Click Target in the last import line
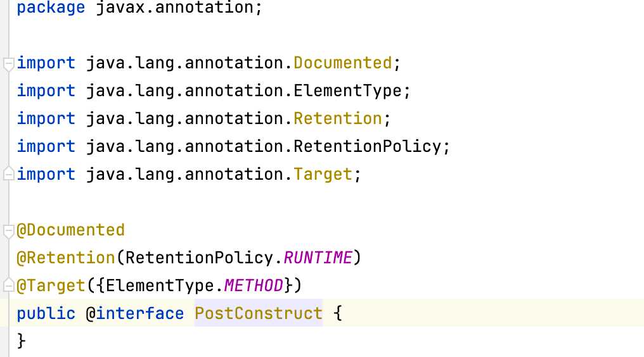Viewport: 644px width, 357px height. tap(323, 175)
